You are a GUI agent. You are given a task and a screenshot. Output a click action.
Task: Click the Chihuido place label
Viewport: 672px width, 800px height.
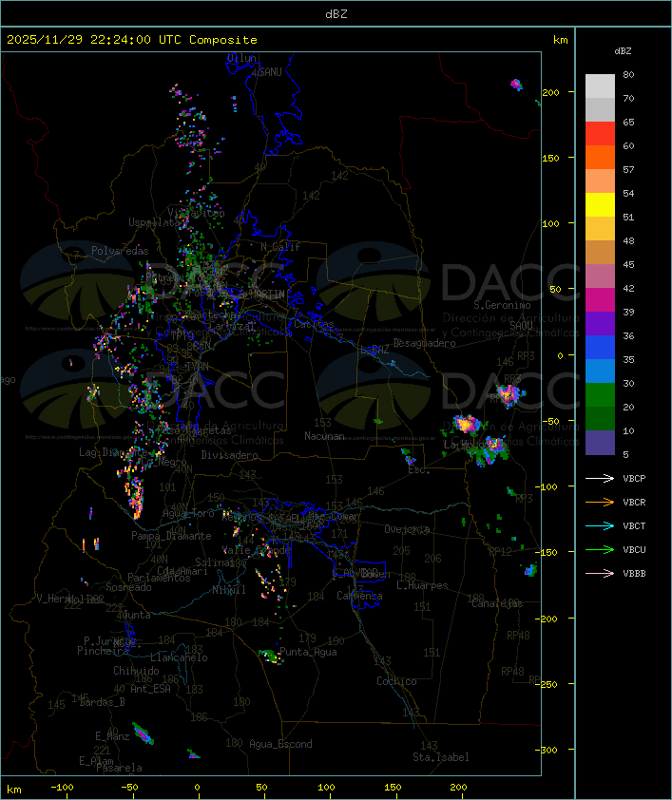click(136, 671)
